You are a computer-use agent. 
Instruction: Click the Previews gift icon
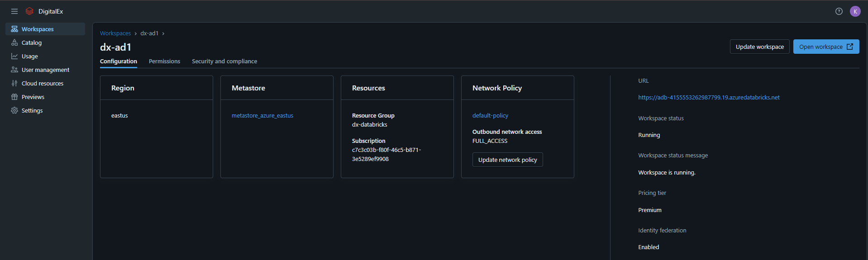pyautogui.click(x=14, y=97)
